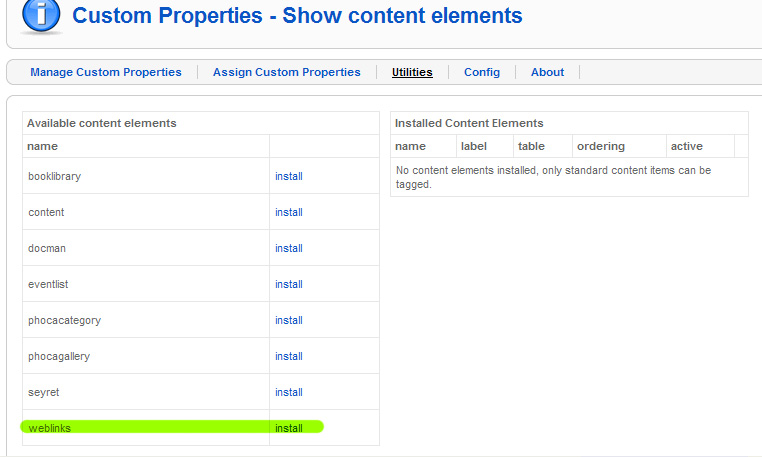Click the label column header
The width and height of the screenshot is (762, 457).
(473, 146)
